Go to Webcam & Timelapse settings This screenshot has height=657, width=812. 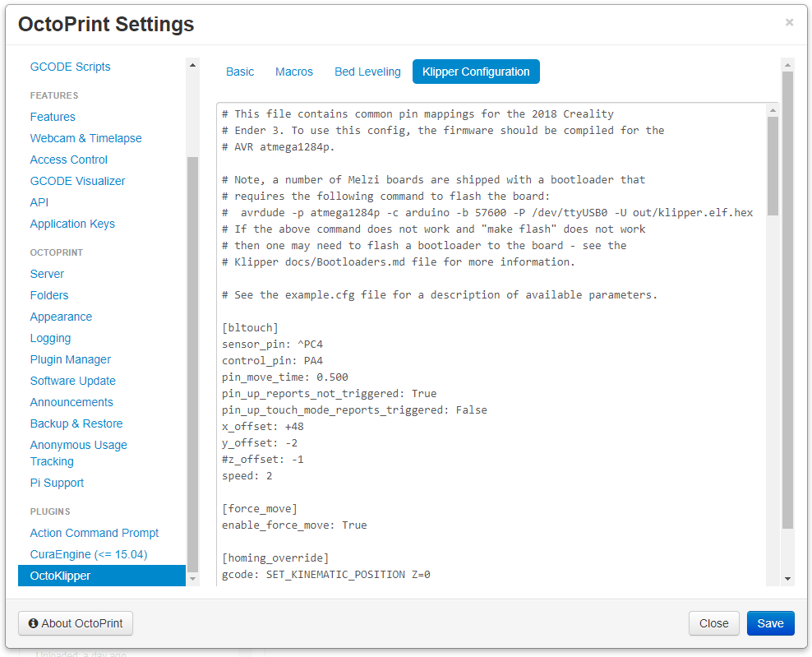pyautogui.click(x=85, y=138)
